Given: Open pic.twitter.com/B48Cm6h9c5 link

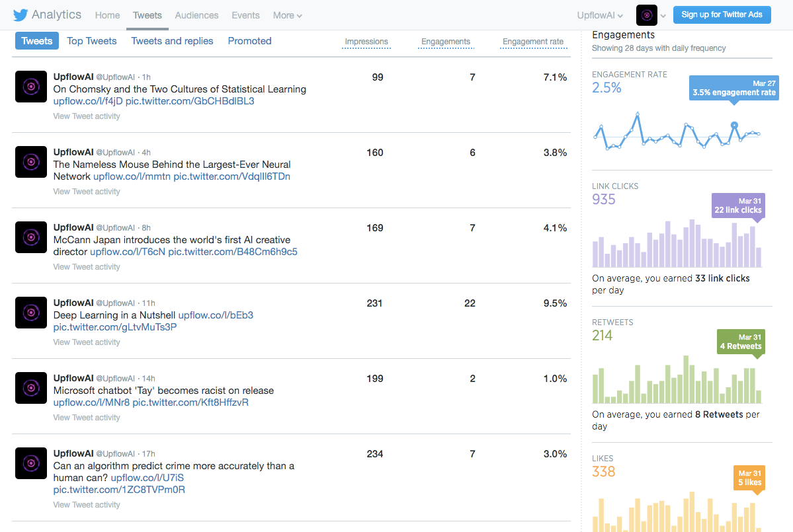Looking at the screenshot, I should pyautogui.click(x=233, y=252).
